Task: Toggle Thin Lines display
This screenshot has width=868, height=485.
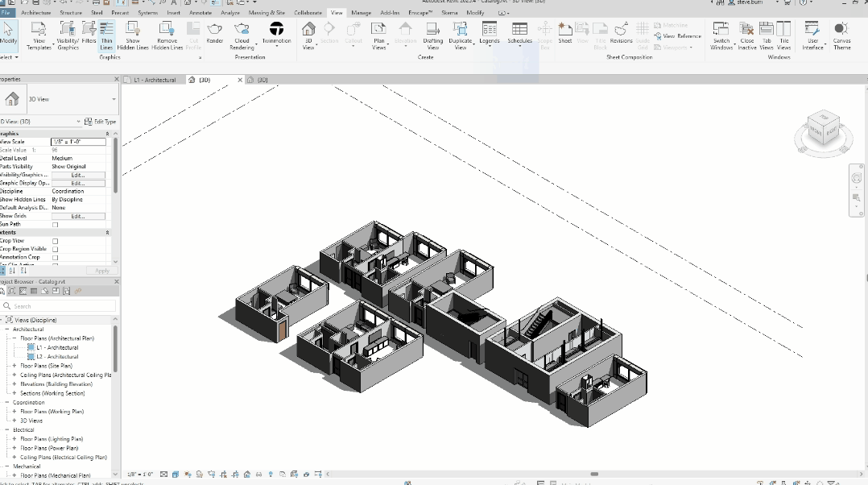Action: (x=106, y=36)
